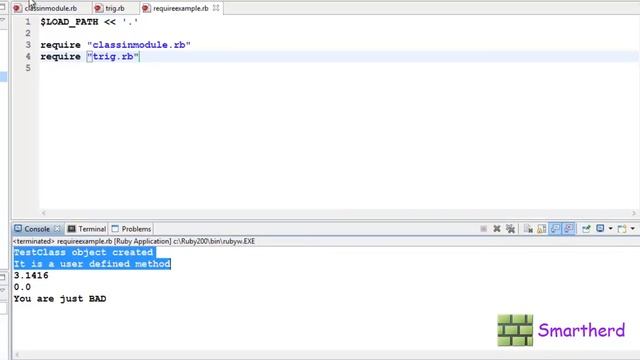
Task: Toggle Show Console When Standard Error Changes
Action: pyautogui.click(x=569, y=229)
